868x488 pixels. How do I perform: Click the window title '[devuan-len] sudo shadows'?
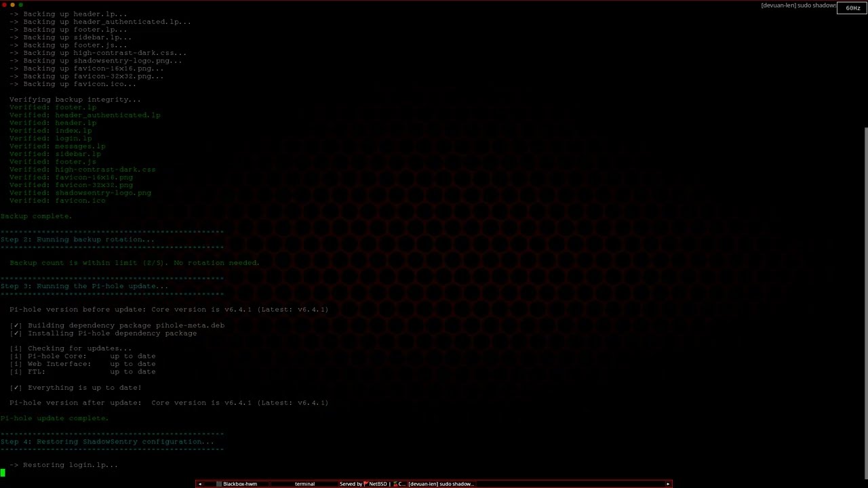[x=799, y=5]
